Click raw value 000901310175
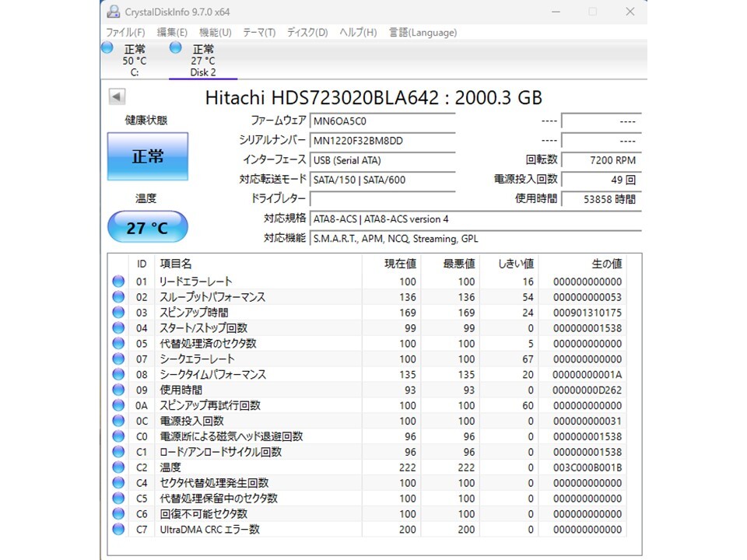 [587, 313]
